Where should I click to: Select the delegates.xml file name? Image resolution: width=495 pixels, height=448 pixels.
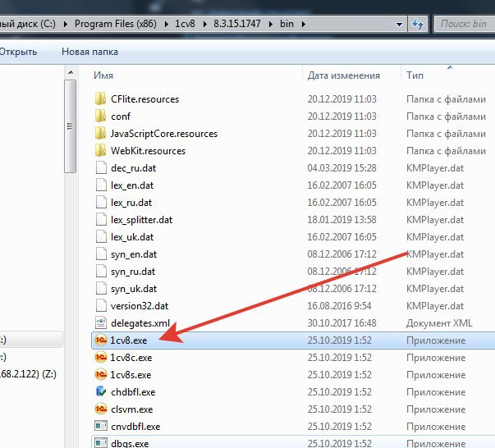click(140, 323)
